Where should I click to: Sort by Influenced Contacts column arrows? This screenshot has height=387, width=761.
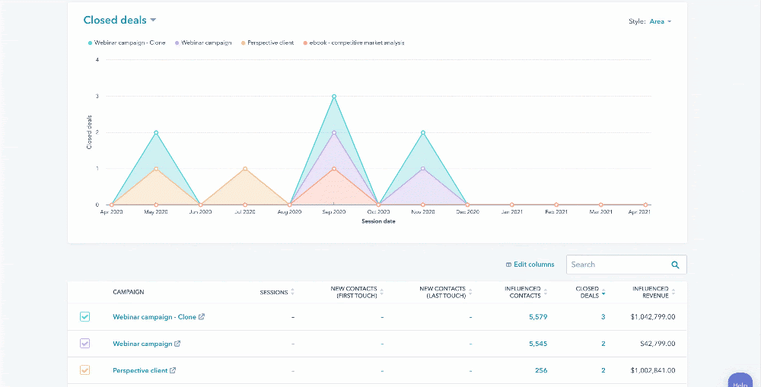[x=545, y=292]
